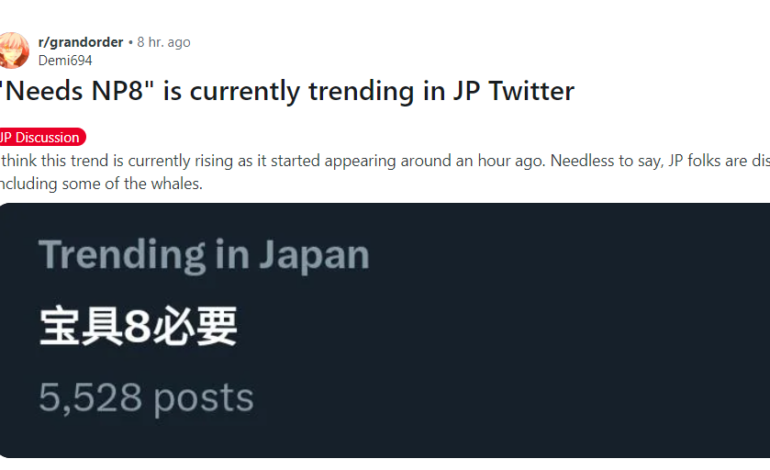Open author Demi694's profile

65,60
